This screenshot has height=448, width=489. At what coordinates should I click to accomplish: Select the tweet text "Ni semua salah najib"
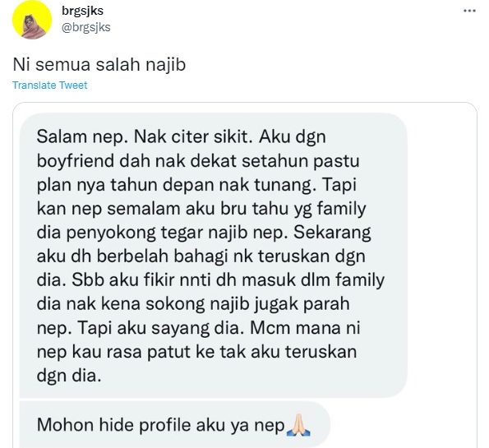coord(99,65)
